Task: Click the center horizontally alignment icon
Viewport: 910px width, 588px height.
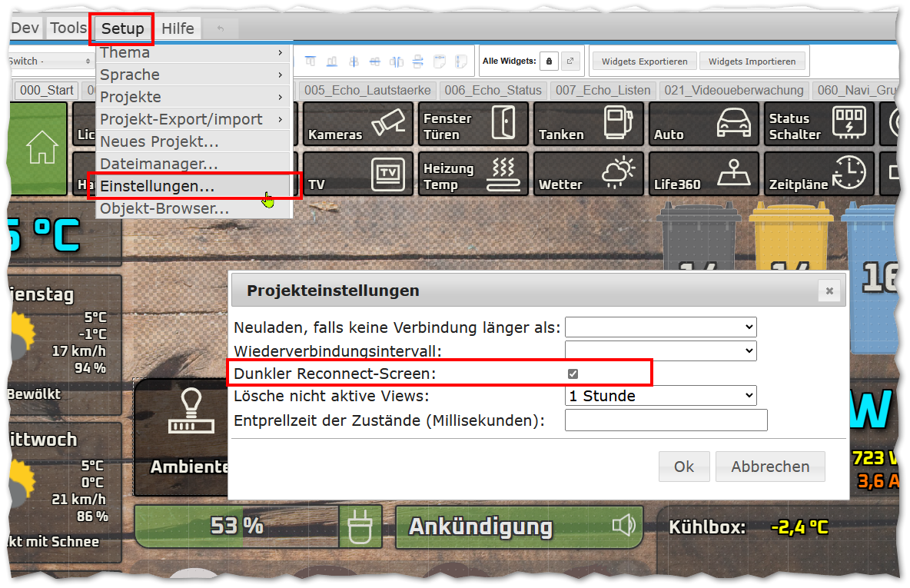Action: 375,61
